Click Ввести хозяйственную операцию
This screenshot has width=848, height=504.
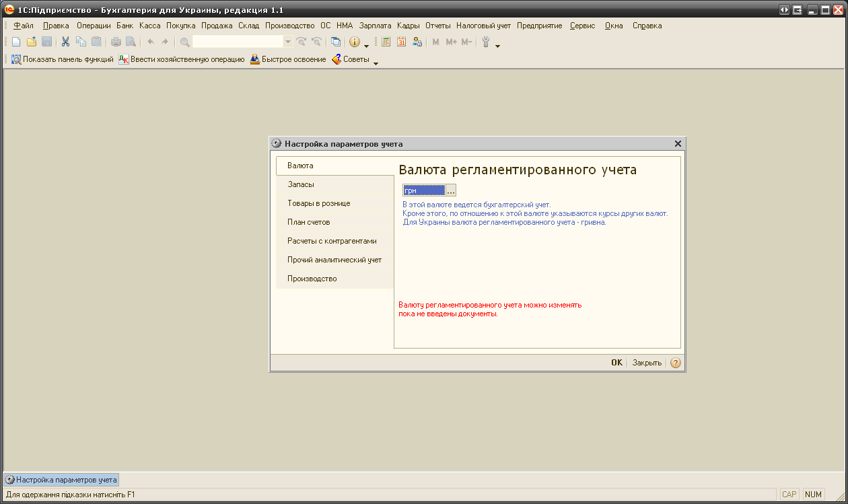point(182,59)
